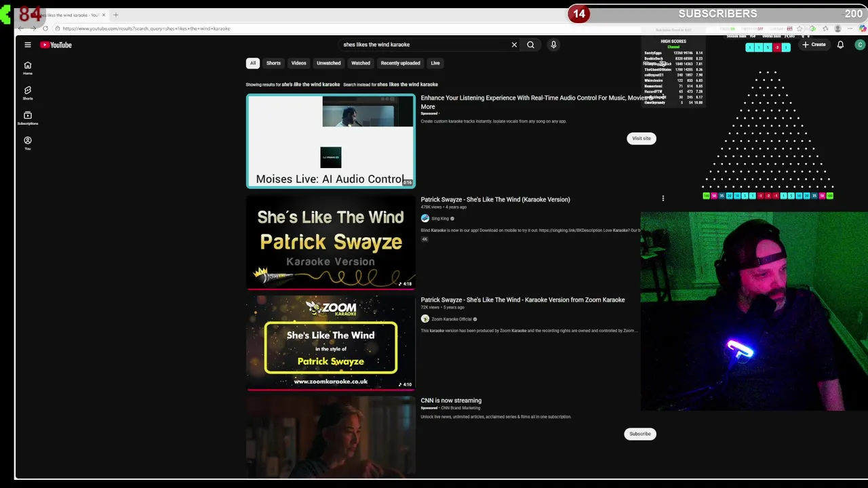Click the CNN is now streaming title
Viewport: 868px width, 488px height.
[451, 401]
